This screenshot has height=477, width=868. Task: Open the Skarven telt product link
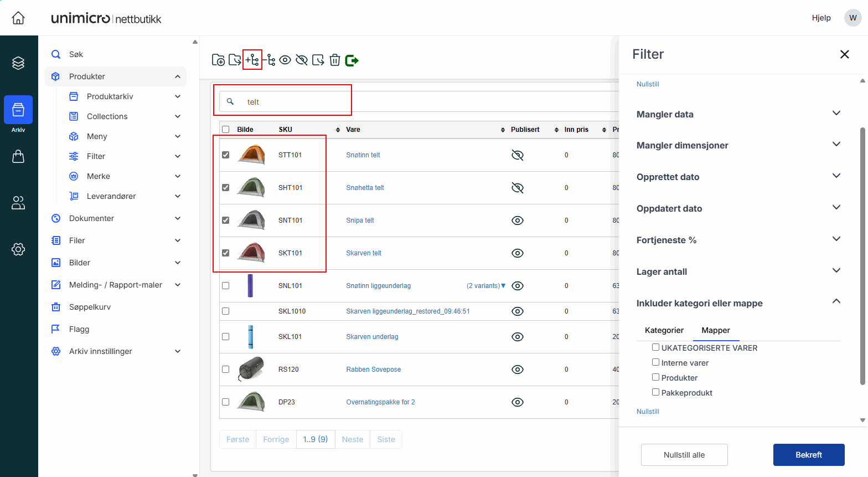[x=364, y=253]
